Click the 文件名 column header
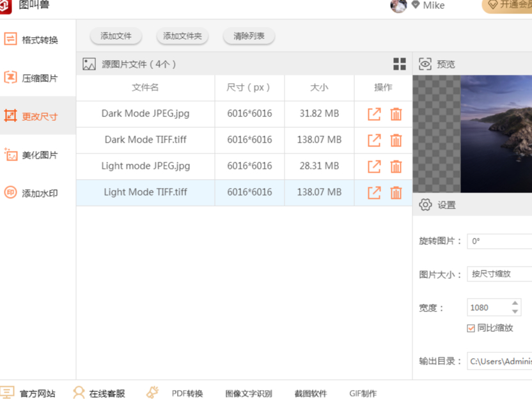Screen dimensions: 532x399 point(145,88)
